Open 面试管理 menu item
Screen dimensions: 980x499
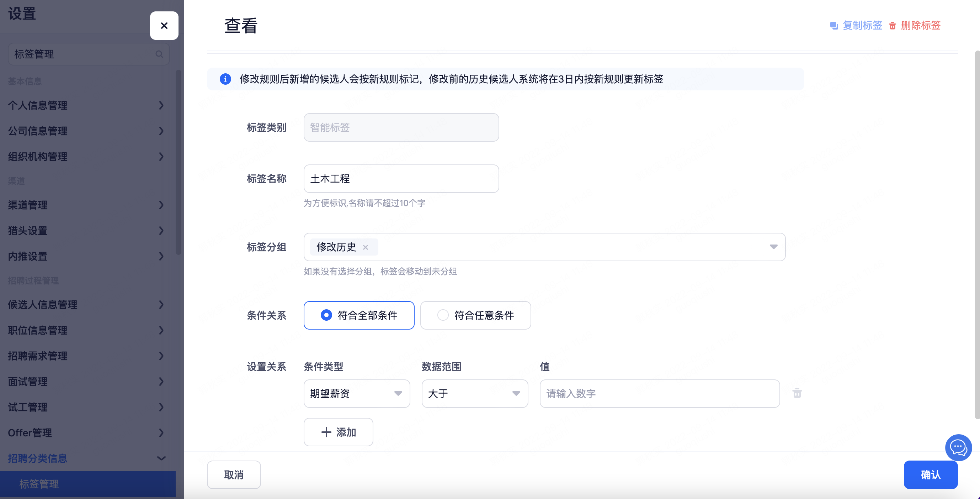coord(87,381)
